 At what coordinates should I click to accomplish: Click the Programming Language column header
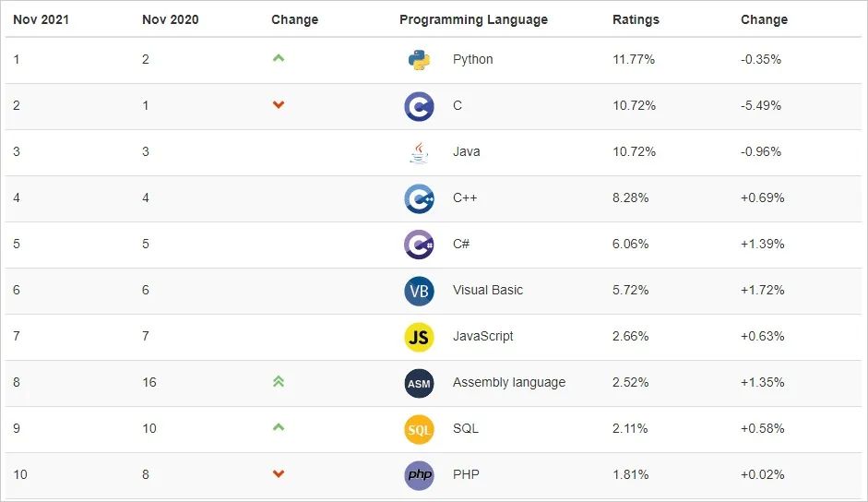tap(473, 19)
